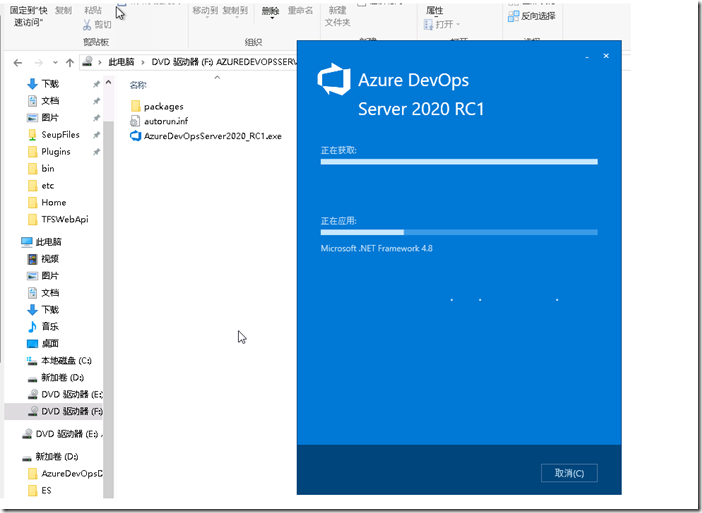The width and height of the screenshot is (702, 513).
Task: Click the Explorer forward arrow
Action: point(39,63)
